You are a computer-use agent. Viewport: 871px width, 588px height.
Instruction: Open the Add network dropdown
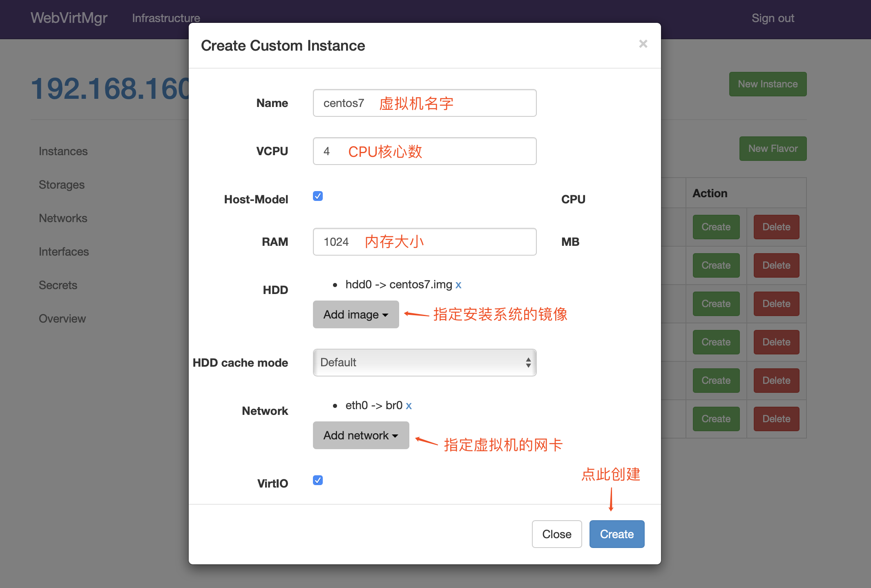pos(361,435)
